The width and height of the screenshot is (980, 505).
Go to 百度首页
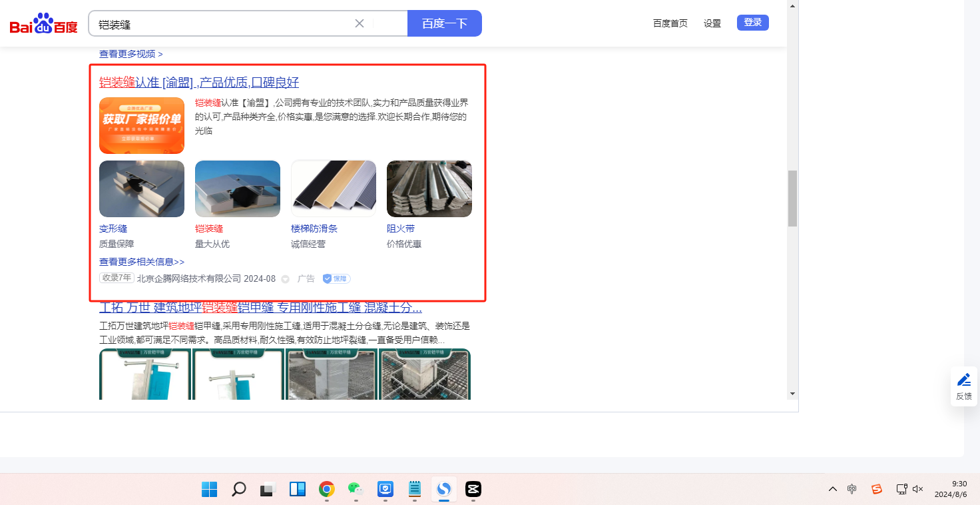click(x=670, y=23)
